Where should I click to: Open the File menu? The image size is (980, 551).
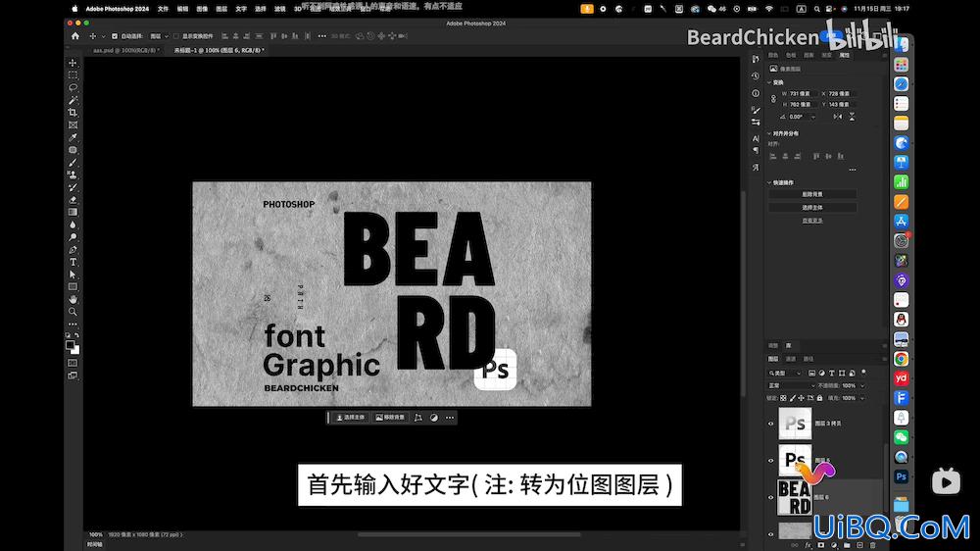163,9
